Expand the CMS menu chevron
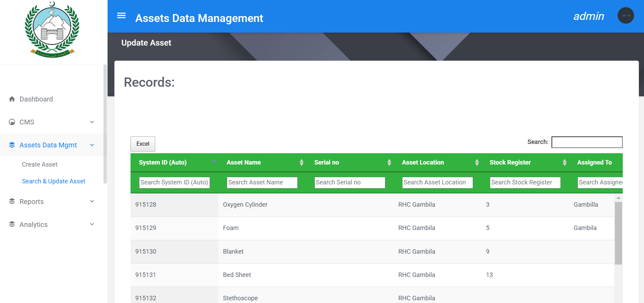This screenshot has height=303, width=644. pyautogui.click(x=92, y=122)
